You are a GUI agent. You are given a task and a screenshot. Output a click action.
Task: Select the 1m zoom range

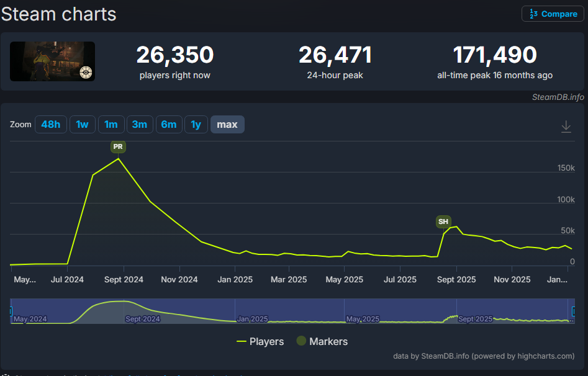coord(111,125)
